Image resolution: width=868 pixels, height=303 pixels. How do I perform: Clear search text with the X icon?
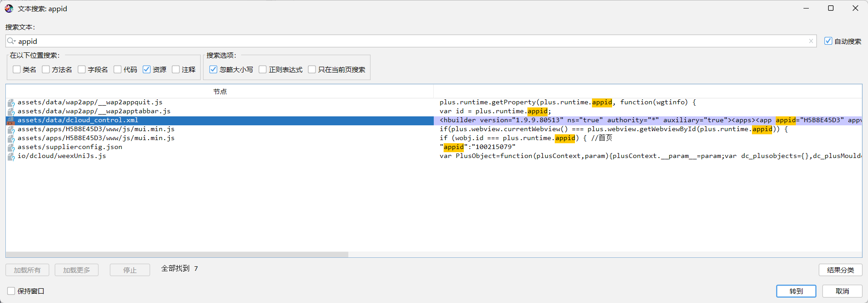(811, 41)
